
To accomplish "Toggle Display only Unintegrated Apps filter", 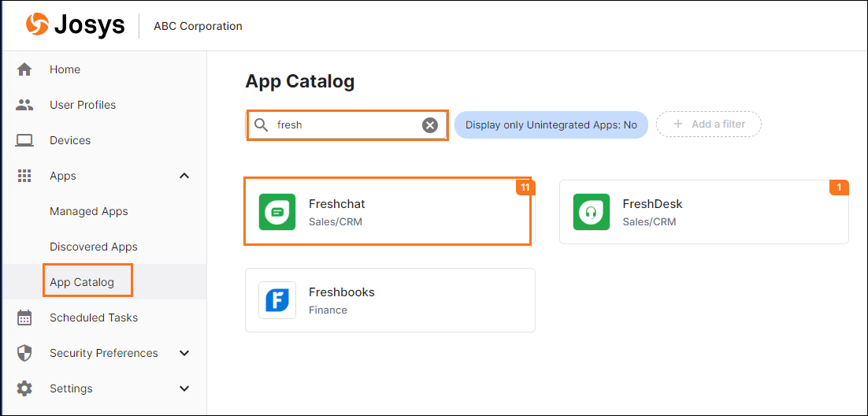I will pos(551,124).
